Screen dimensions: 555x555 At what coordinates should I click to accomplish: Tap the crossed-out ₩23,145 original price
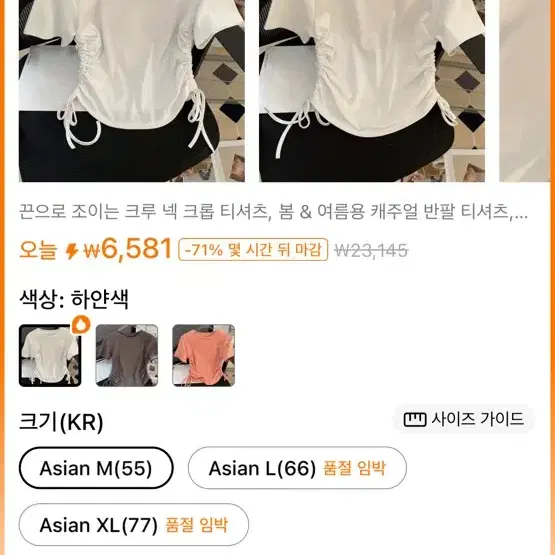click(x=371, y=251)
